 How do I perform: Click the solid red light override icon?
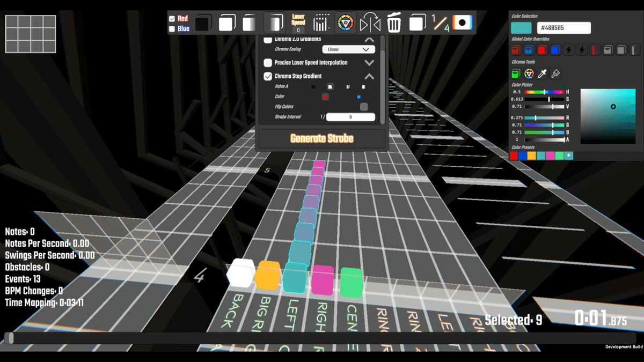[x=542, y=50]
